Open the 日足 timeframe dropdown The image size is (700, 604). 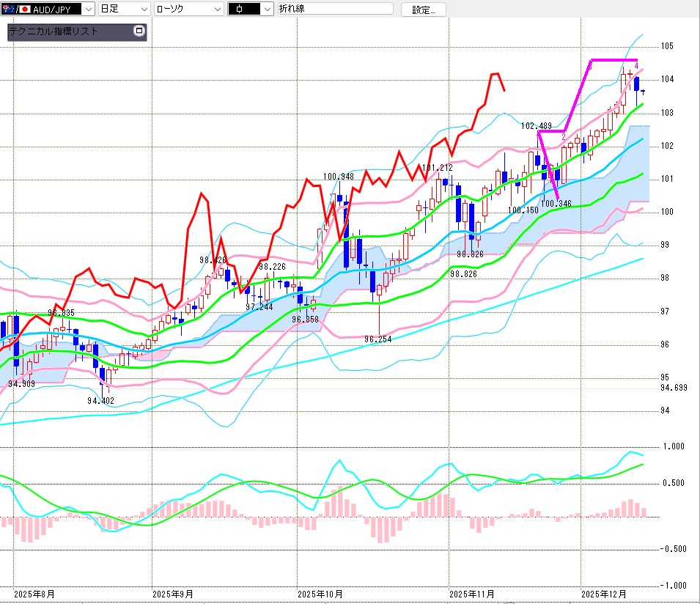click(144, 10)
